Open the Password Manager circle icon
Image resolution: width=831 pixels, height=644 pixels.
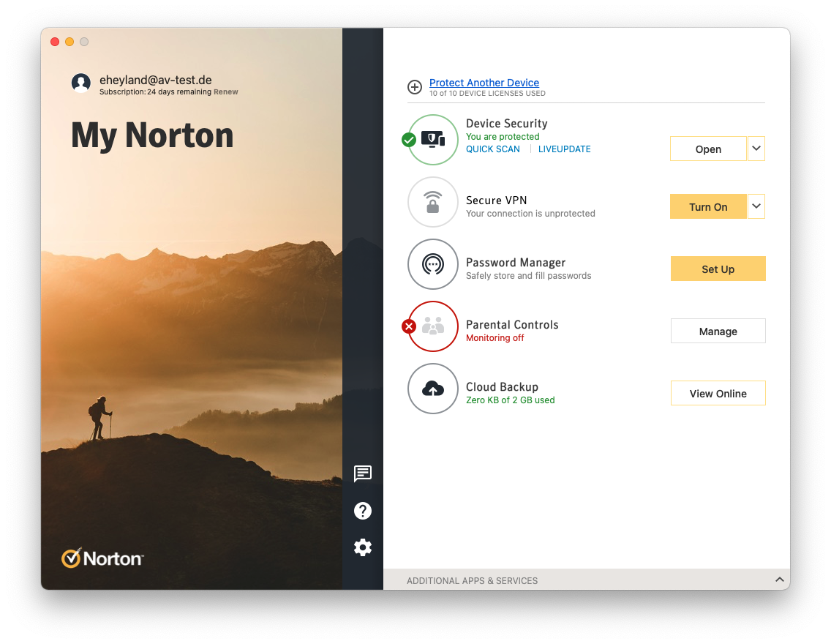433,264
